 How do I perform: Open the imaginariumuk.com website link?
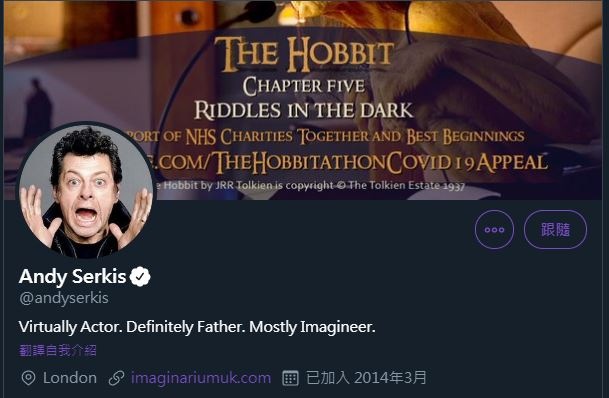(201, 378)
